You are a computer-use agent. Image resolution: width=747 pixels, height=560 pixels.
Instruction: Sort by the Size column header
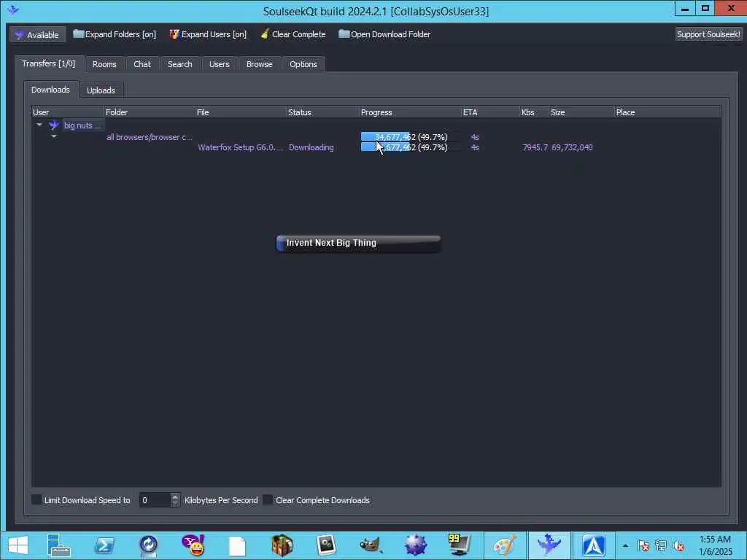pos(581,112)
